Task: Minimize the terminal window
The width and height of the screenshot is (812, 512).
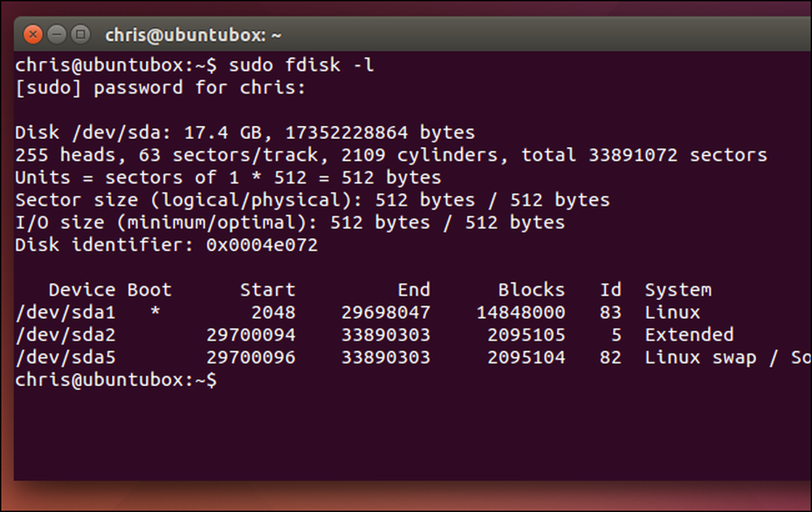Action: (57, 35)
